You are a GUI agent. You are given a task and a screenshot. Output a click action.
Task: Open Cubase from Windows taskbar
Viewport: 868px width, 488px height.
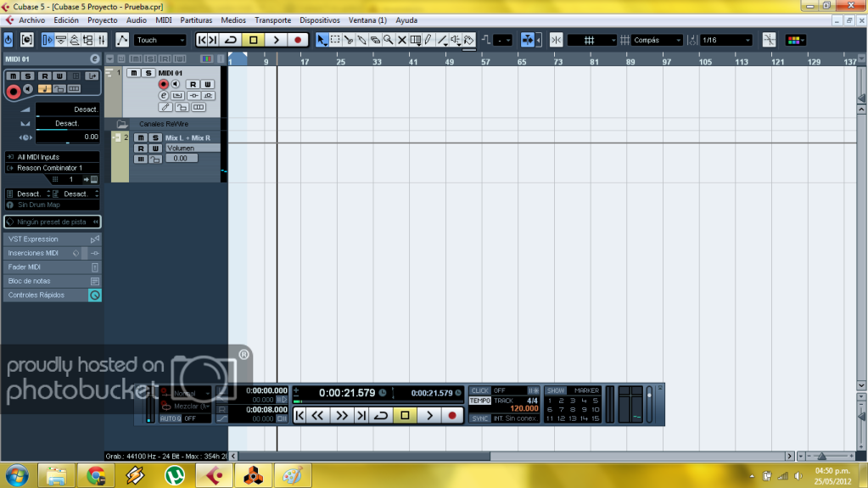pos(214,475)
